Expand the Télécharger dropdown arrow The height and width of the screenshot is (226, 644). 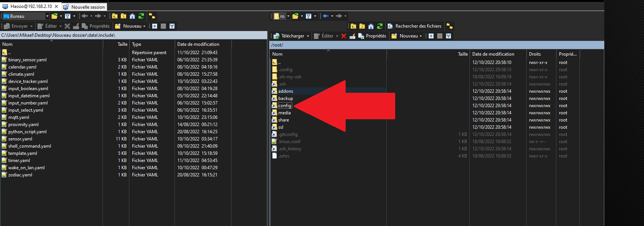308,36
